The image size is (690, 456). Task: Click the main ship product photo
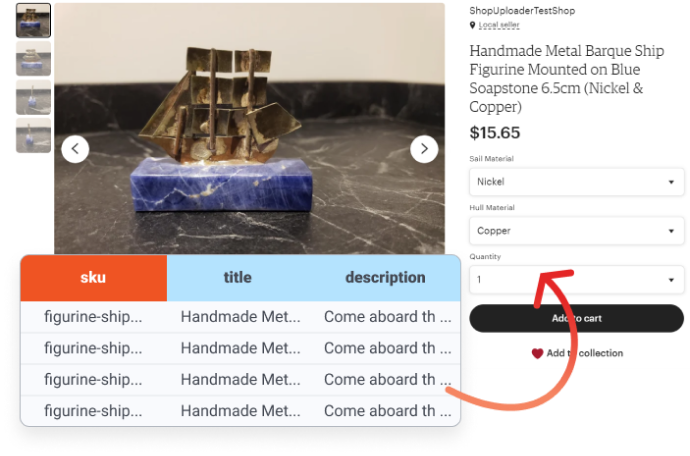pos(250,129)
